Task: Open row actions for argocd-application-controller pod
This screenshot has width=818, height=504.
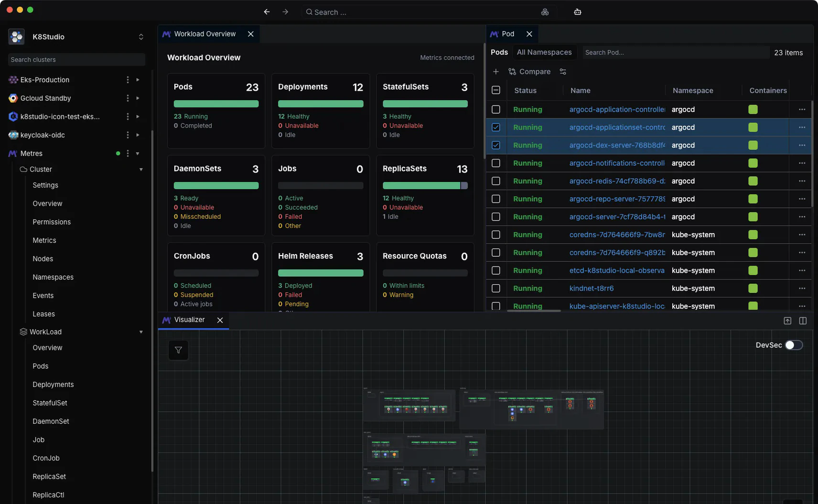Action: coord(802,109)
